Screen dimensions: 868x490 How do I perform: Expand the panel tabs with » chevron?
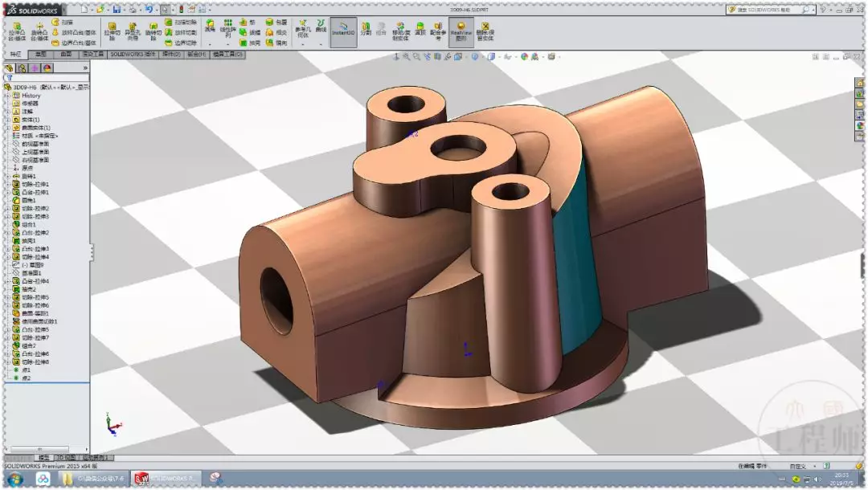point(85,68)
